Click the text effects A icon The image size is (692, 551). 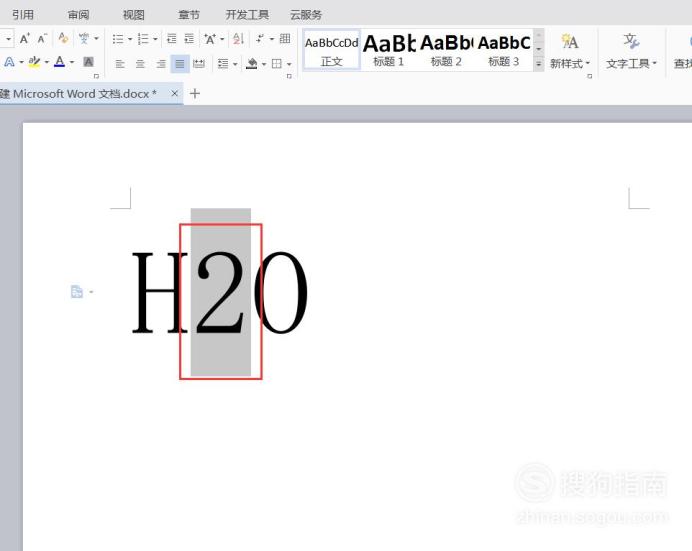(9, 62)
